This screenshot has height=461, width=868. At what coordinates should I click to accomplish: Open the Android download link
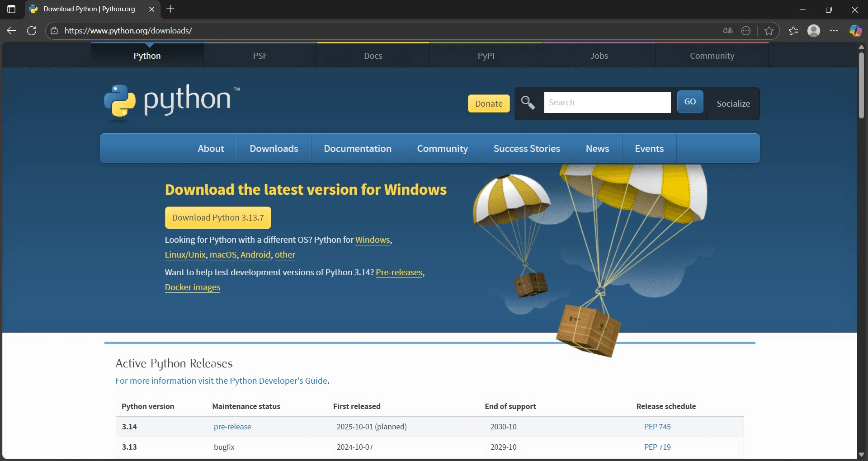255,255
